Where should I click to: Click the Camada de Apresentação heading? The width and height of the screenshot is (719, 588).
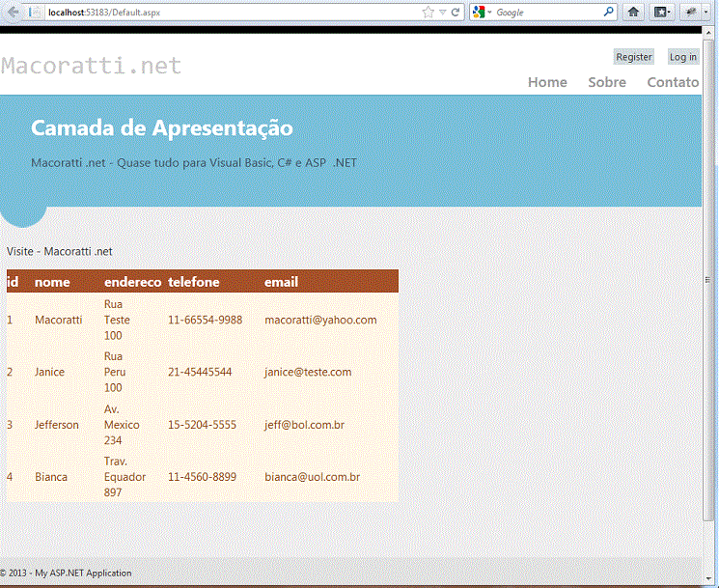coord(162,128)
